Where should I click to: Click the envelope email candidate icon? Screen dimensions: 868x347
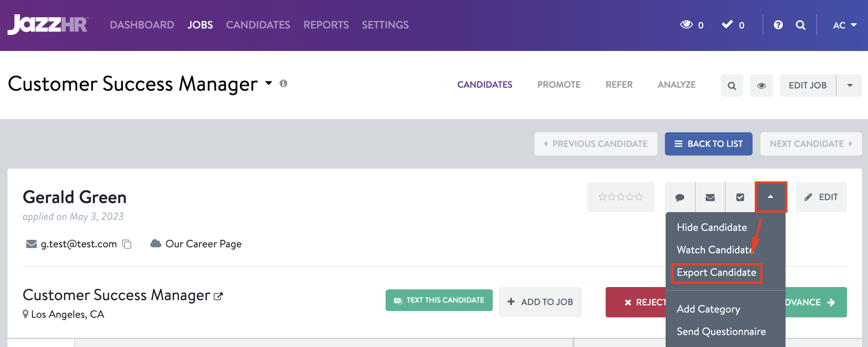pos(710,197)
